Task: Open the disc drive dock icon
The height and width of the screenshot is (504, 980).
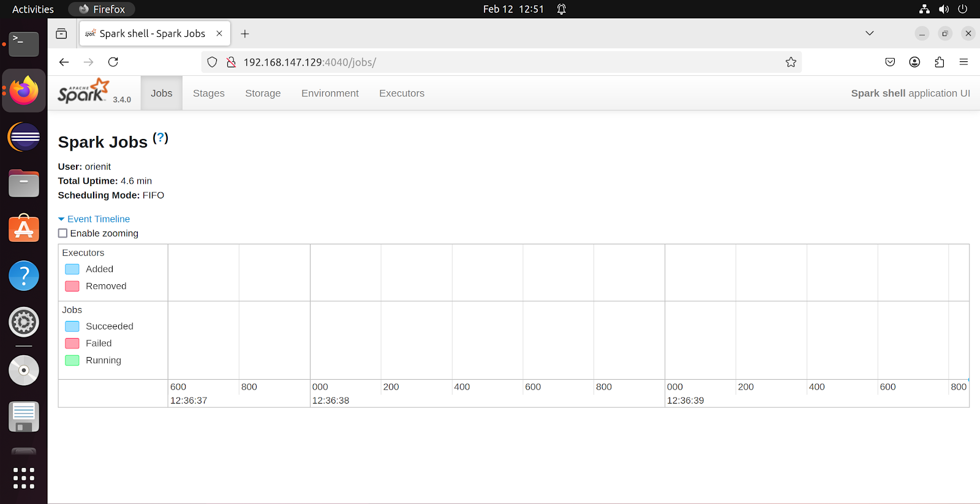Action: point(24,370)
